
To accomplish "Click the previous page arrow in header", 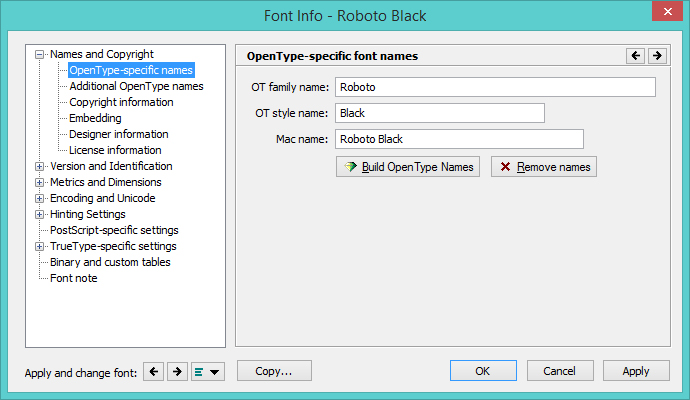I will [635, 56].
